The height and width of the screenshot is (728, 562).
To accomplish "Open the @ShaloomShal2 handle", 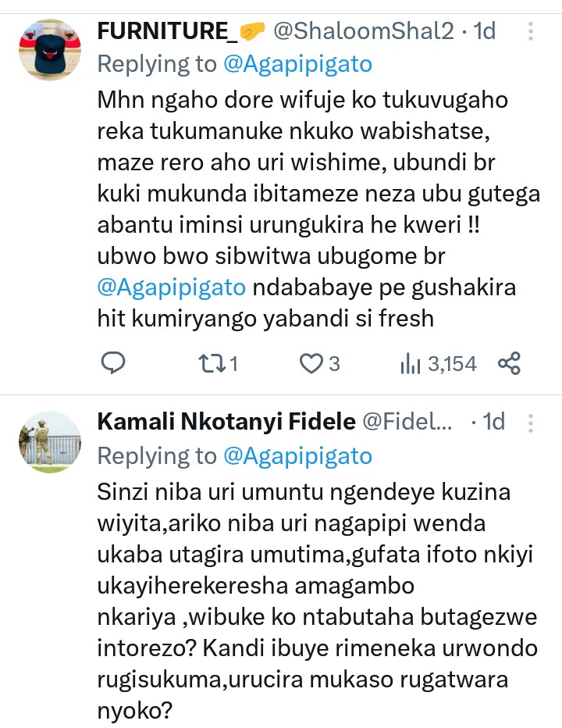I will [x=363, y=31].
